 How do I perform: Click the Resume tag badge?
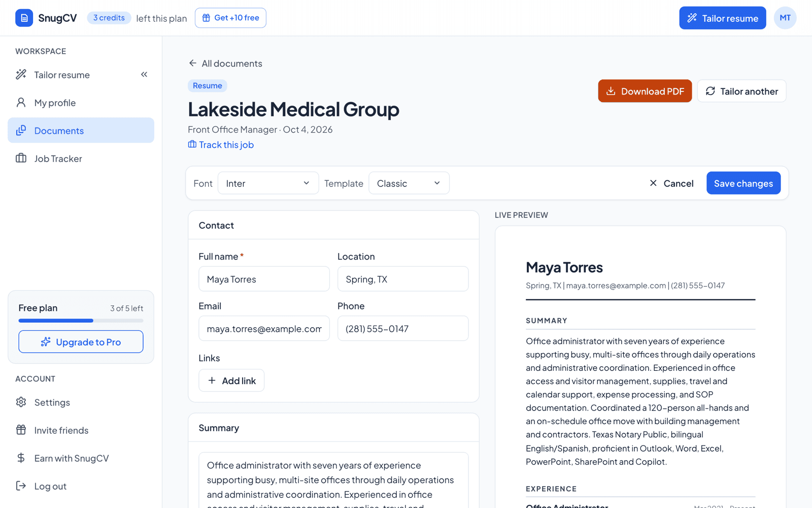pyautogui.click(x=207, y=85)
